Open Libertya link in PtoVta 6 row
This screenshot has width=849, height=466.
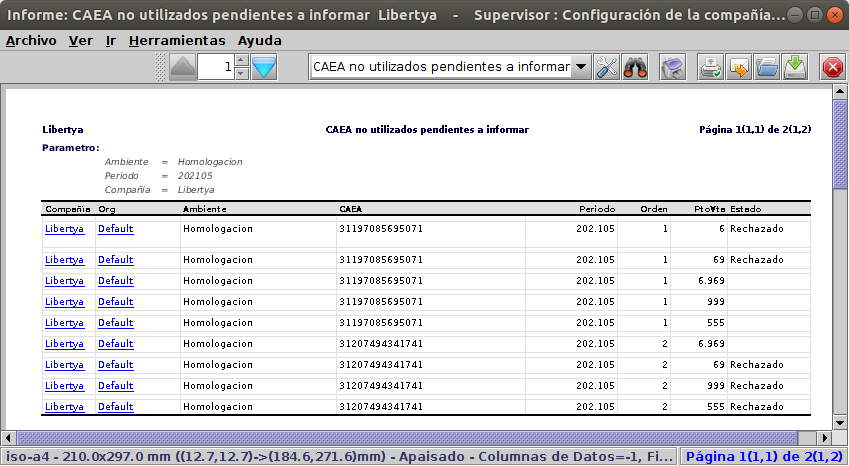coord(64,229)
